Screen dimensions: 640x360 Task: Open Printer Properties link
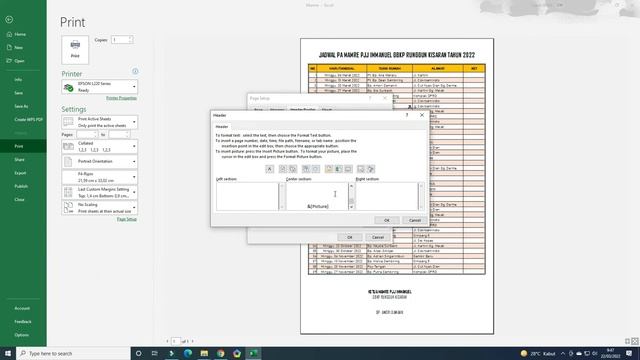click(x=121, y=98)
